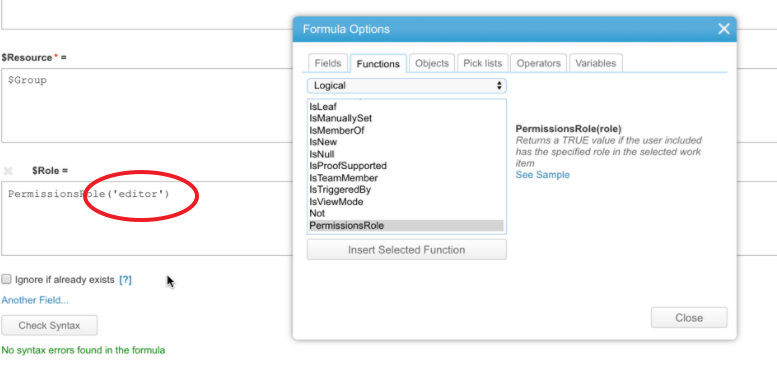Open the [?] help for Ignore option
777x369 pixels.
[125, 280]
